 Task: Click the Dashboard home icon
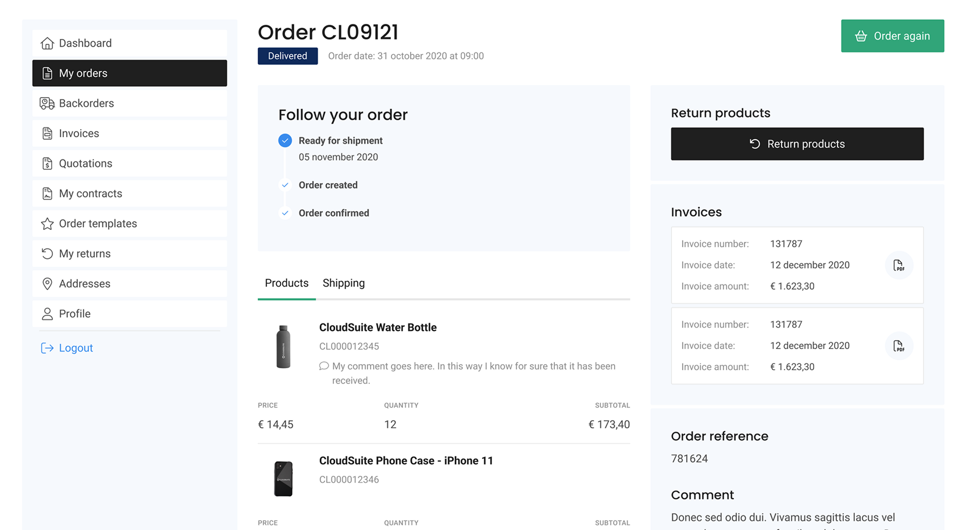47,43
